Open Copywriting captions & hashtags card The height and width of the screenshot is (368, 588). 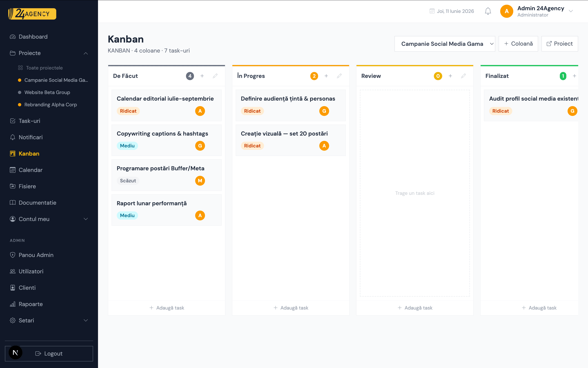(x=166, y=140)
